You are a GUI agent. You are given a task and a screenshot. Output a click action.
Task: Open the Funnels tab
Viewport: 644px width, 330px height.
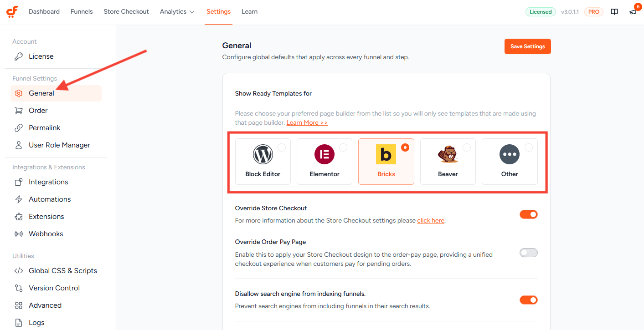[82, 12]
